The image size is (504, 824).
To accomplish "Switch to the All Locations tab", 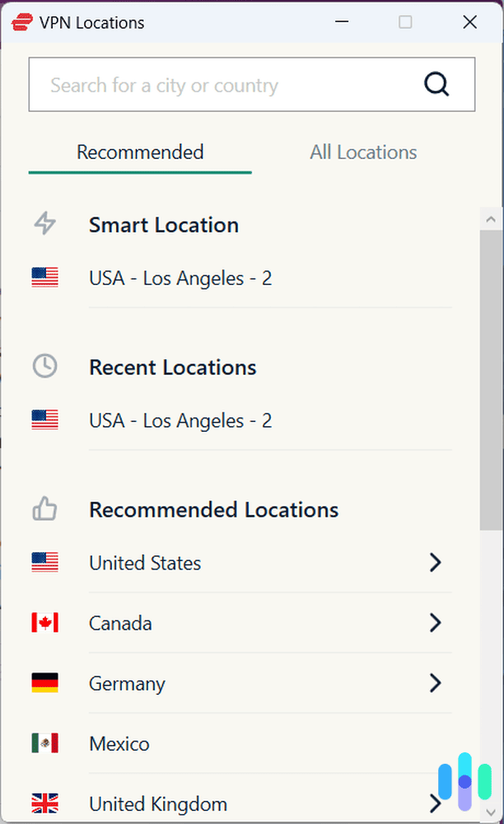I will (363, 152).
